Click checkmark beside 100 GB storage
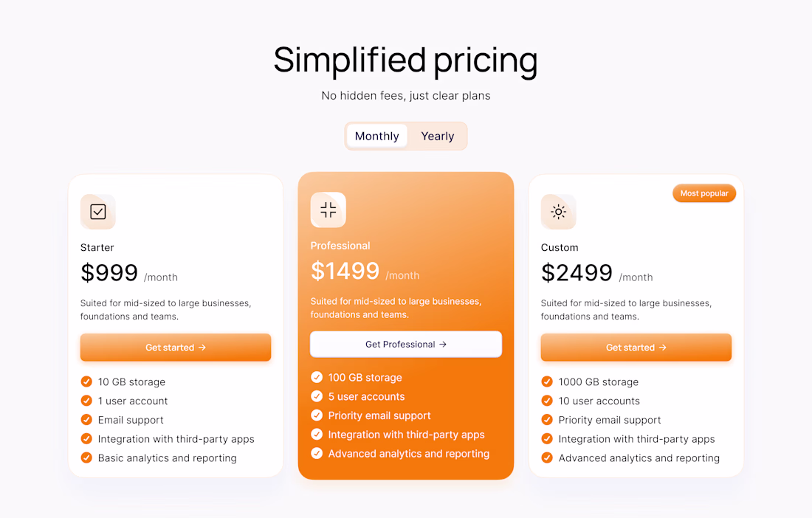 click(317, 377)
